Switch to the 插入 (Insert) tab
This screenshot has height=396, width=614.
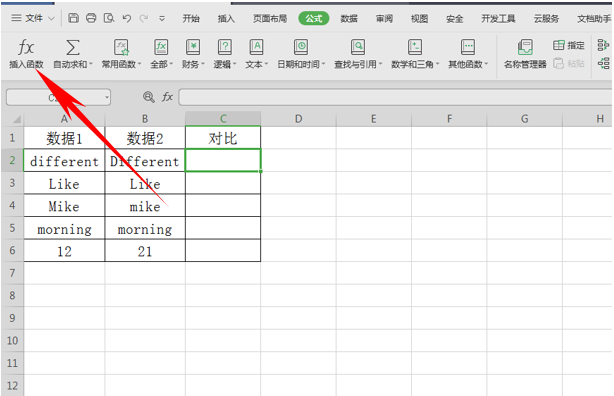coord(226,18)
